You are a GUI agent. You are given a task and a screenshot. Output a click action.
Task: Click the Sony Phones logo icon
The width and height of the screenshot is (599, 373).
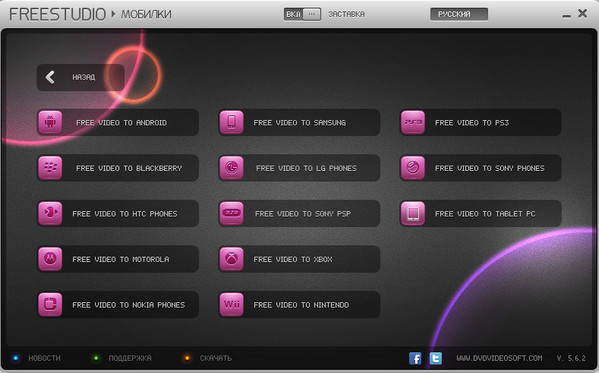coord(413,168)
